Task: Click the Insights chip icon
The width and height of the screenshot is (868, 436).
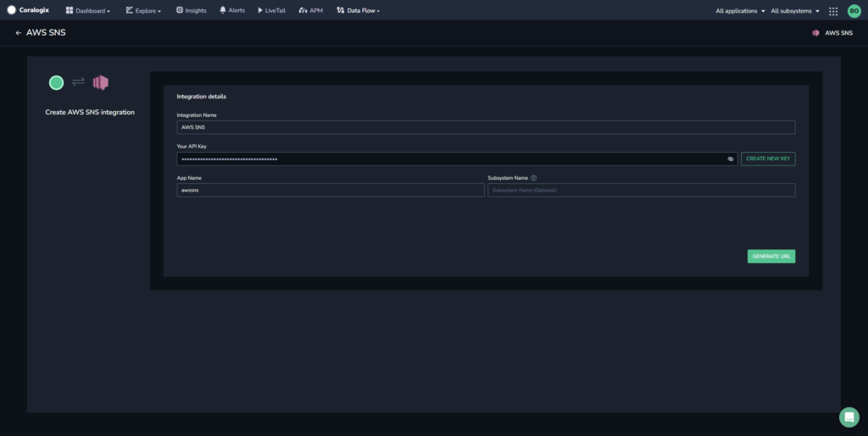Action: pos(180,10)
